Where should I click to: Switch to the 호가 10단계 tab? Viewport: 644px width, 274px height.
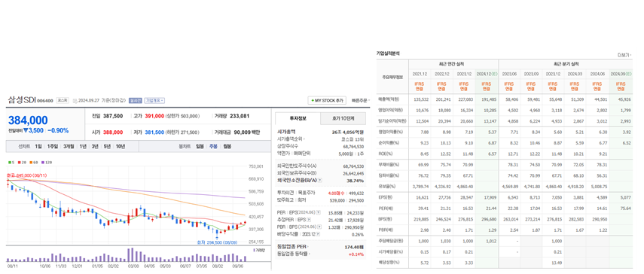tap(343, 118)
